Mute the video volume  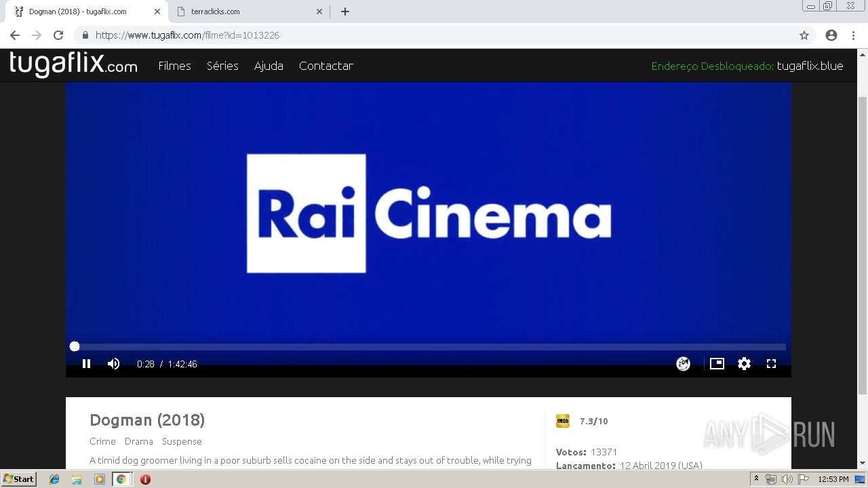pyautogui.click(x=113, y=364)
